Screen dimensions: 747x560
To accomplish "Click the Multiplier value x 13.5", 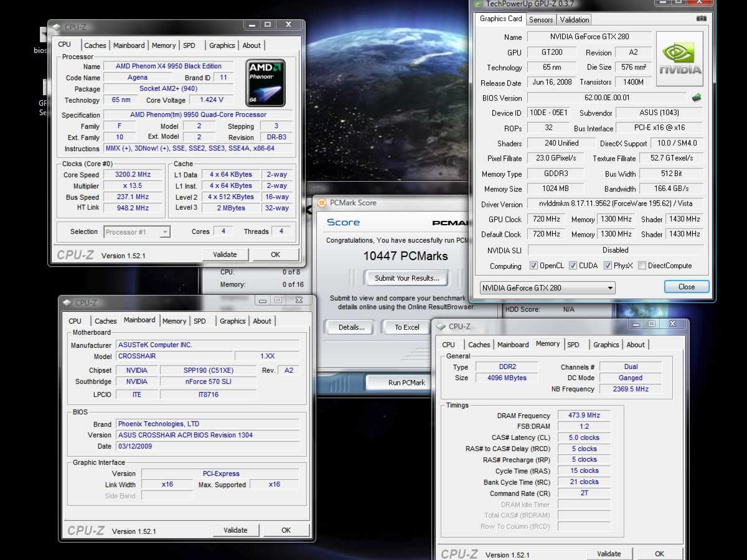I will pyautogui.click(x=133, y=186).
